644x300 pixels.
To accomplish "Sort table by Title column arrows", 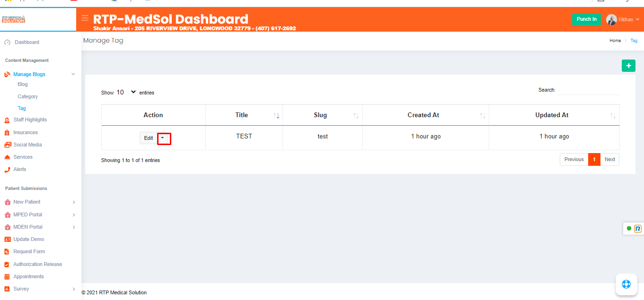I will 276,116.
